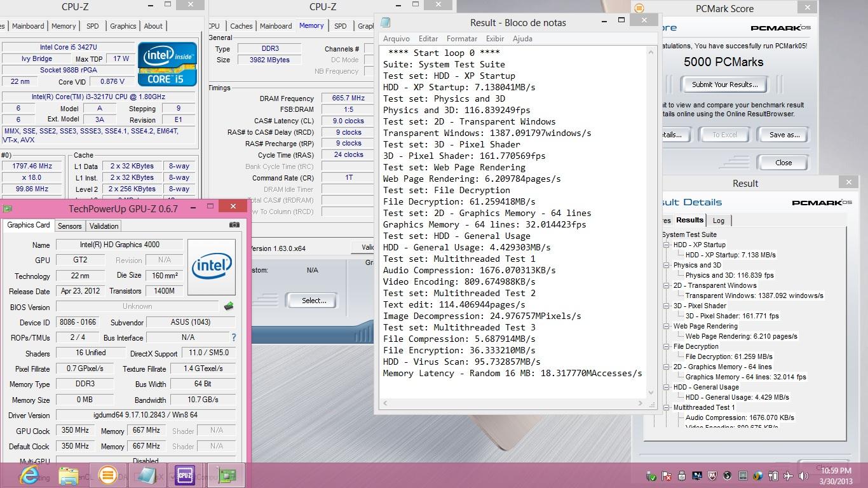Switch to Mainboard tab in left CPU-Z
Screen dimensions: 868x488
click(x=28, y=26)
